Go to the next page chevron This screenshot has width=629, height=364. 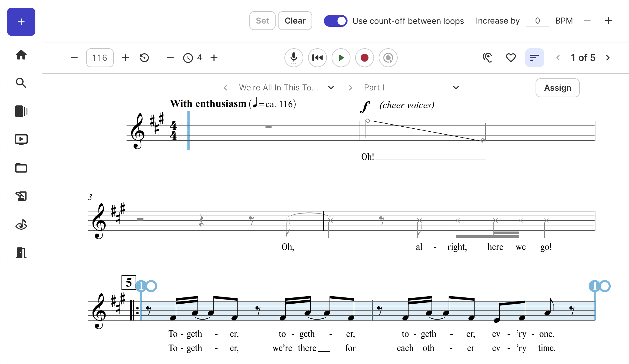[608, 58]
